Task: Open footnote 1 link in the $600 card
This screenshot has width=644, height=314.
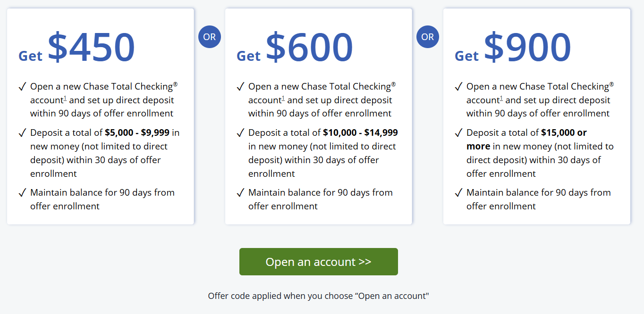Action: [283, 99]
